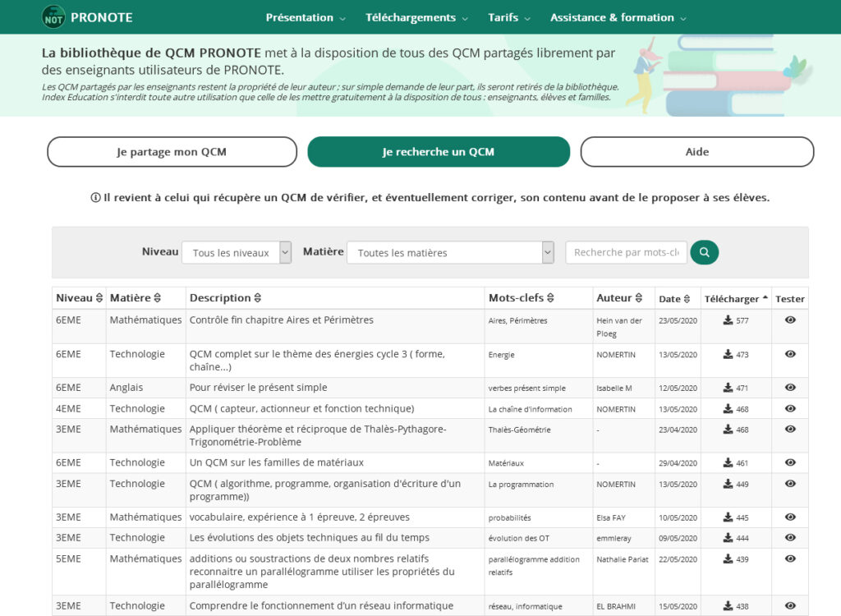841x616 pixels.
Task: Download EL BRAHMI's réseau informatique QCM
Action: point(728,606)
